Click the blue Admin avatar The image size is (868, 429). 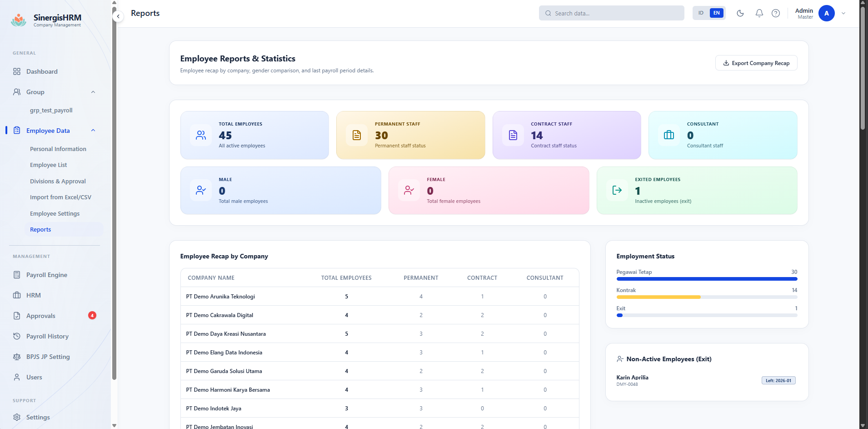827,13
